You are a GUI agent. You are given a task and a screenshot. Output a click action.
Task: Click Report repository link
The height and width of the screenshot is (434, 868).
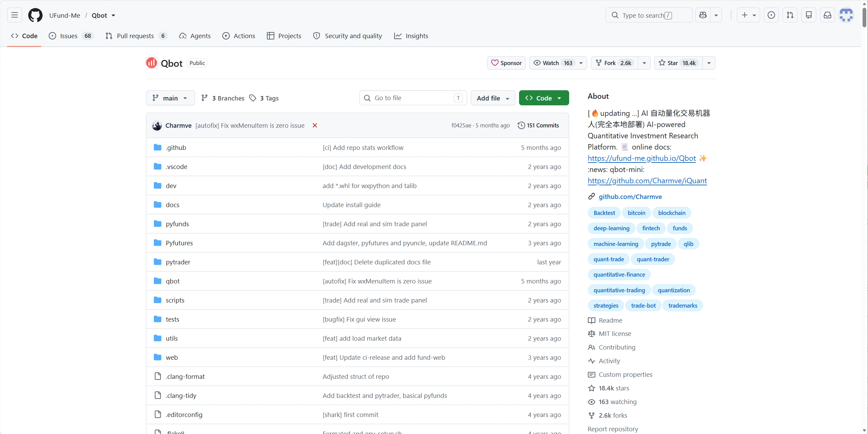(x=613, y=429)
